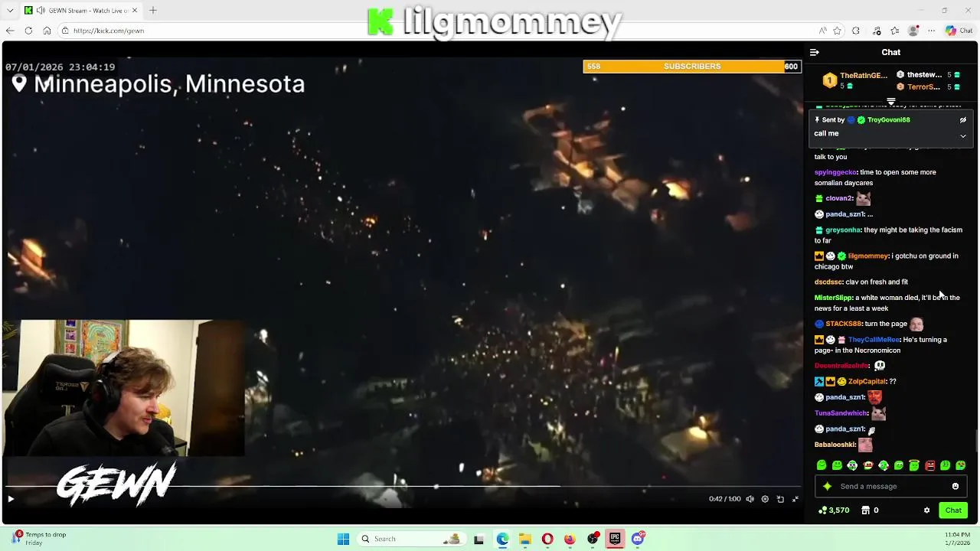
Task: Open the read aloud option
Action: 822,31
